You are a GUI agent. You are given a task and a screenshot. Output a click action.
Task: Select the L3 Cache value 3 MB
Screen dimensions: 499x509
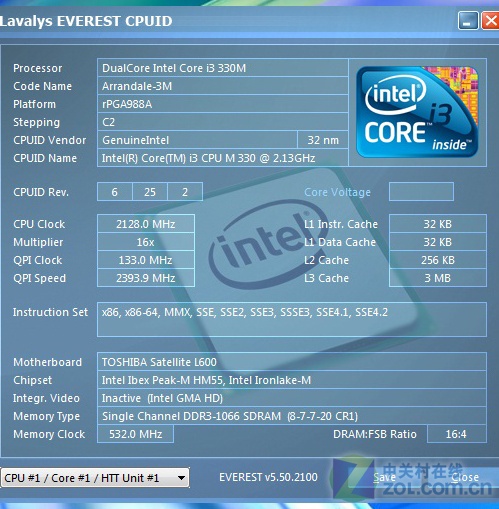[x=438, y=278]
